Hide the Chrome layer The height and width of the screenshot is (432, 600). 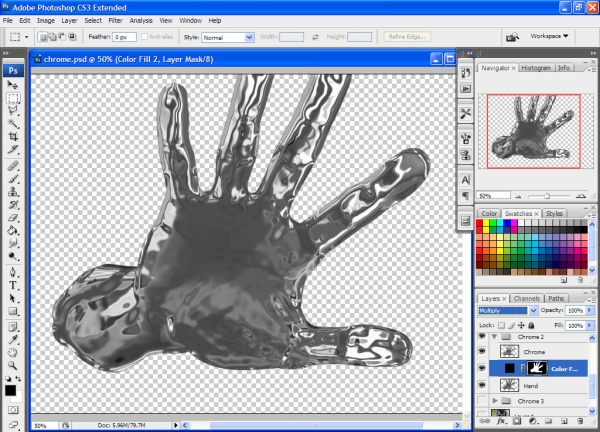(482, 351)
